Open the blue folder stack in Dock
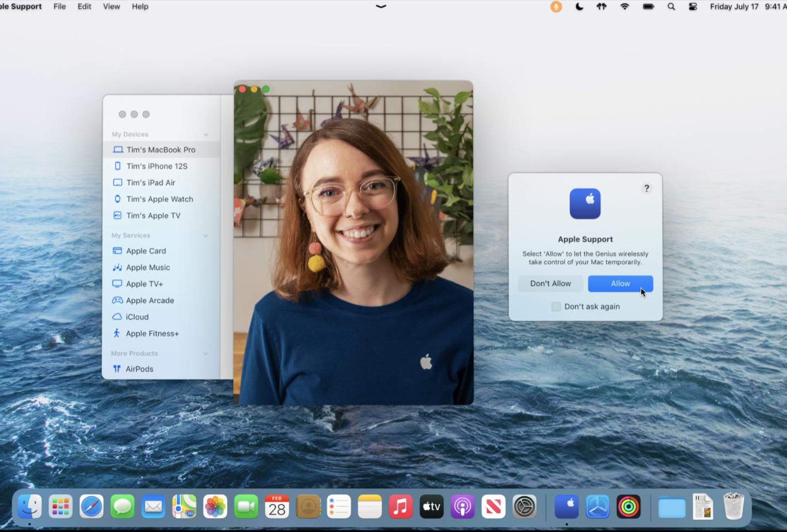 (672, 507)
